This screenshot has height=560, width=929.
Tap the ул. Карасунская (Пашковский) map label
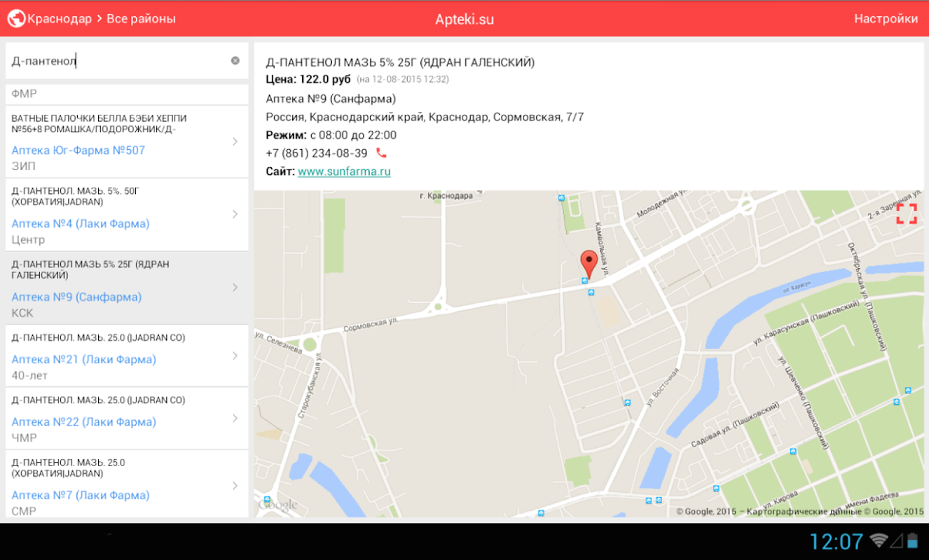click(x=806, y=323)
